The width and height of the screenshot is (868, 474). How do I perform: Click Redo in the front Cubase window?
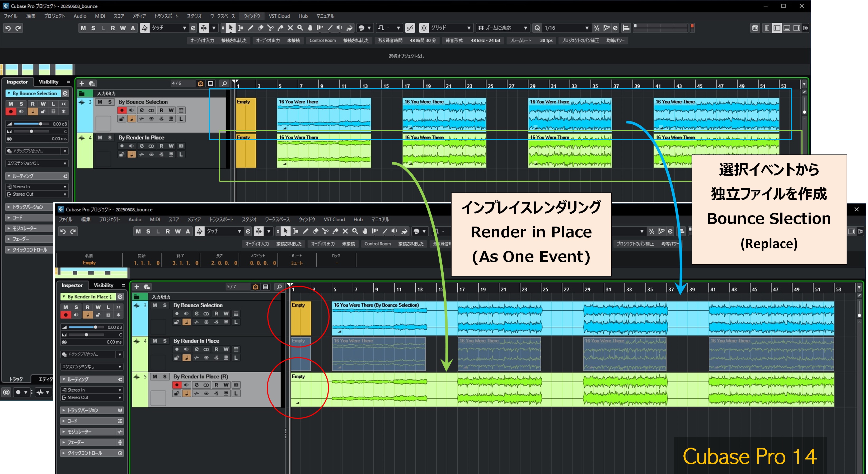[x=73, y=231]
